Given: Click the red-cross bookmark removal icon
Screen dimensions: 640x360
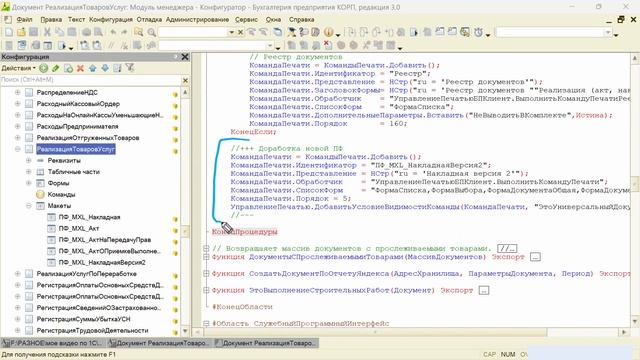Looking at the screenshot, I should [x=328, y=45].
